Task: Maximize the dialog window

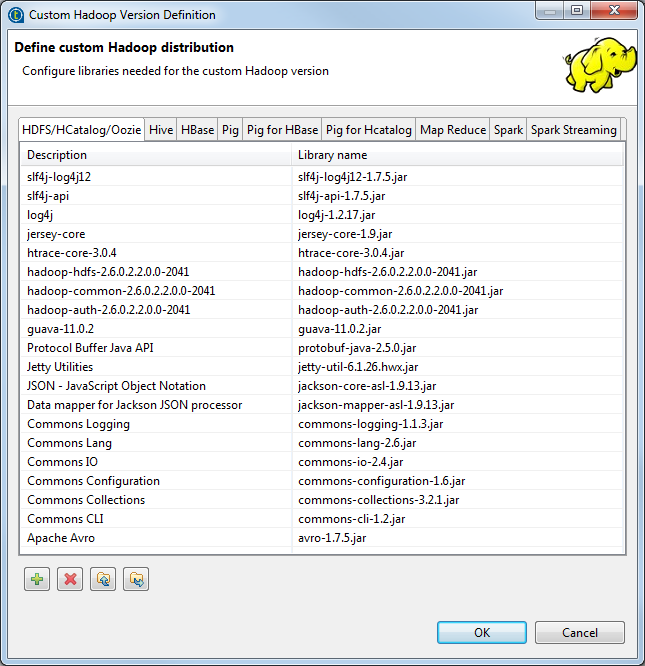Action: (577, 10)
